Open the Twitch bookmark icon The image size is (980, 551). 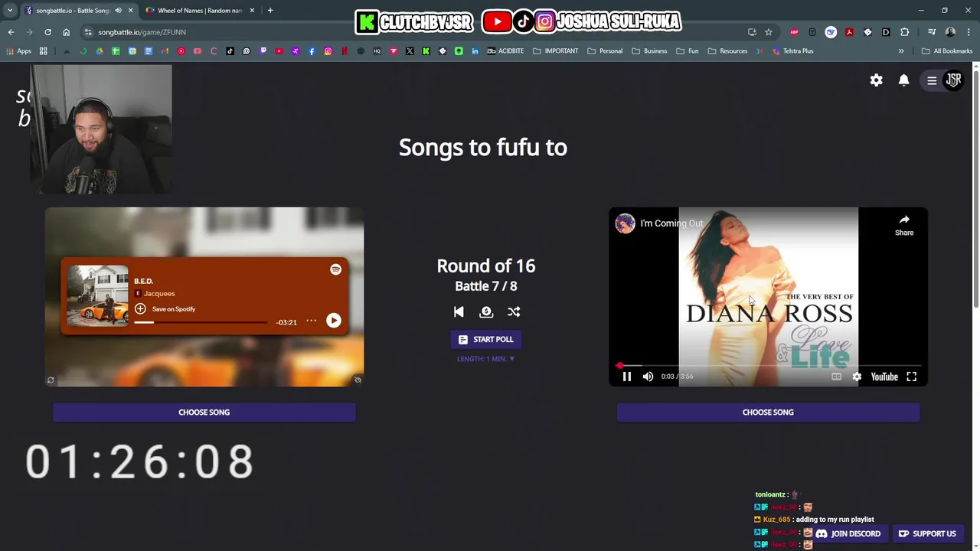(x=263, y=51)
